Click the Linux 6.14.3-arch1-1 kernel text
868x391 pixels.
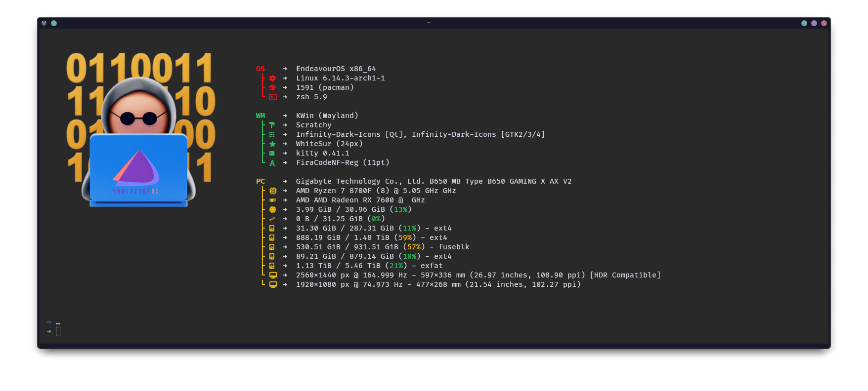point(341,78)
